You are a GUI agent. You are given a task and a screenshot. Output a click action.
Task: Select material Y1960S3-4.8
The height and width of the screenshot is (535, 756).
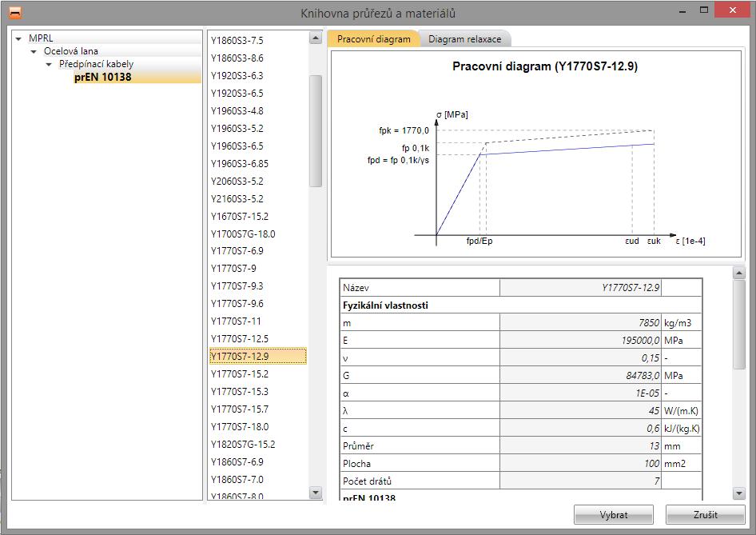pos(237,111)
